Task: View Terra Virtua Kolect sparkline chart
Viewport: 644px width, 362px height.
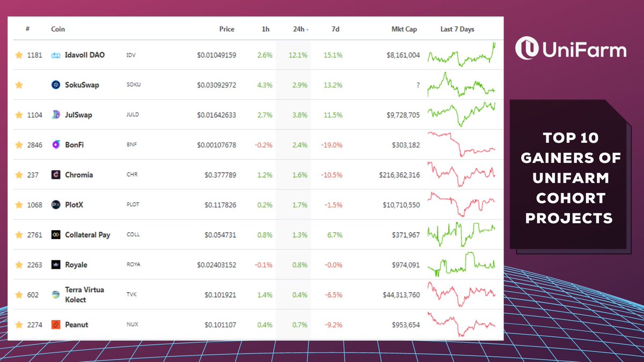Action: [462, 294]
